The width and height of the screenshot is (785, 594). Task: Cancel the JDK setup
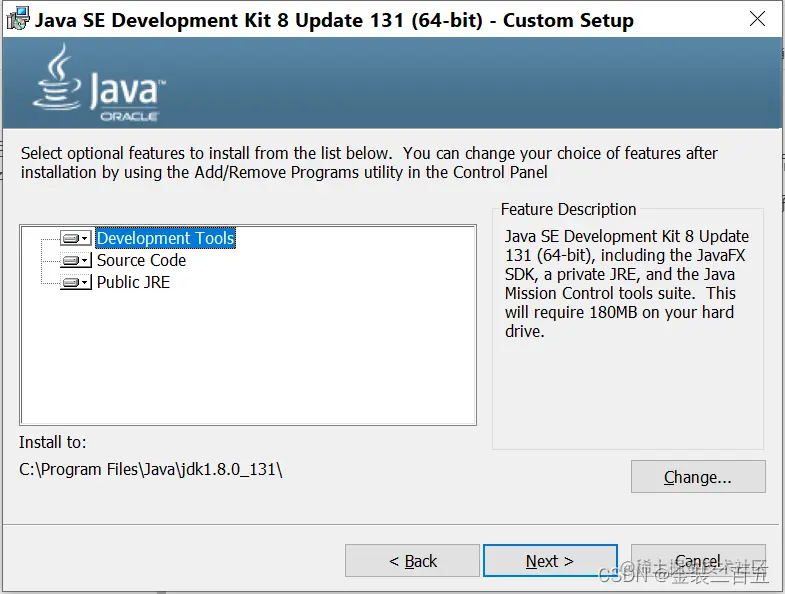[x=698, y=561]
